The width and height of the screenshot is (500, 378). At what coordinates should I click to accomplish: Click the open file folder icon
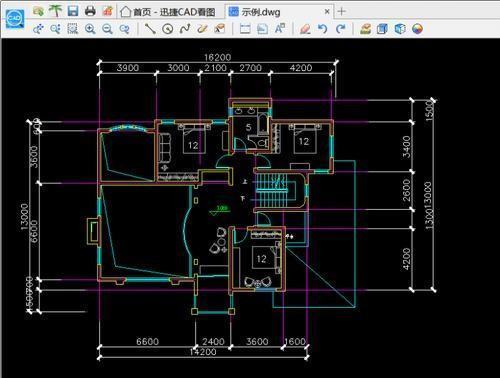tap(38, 11)
